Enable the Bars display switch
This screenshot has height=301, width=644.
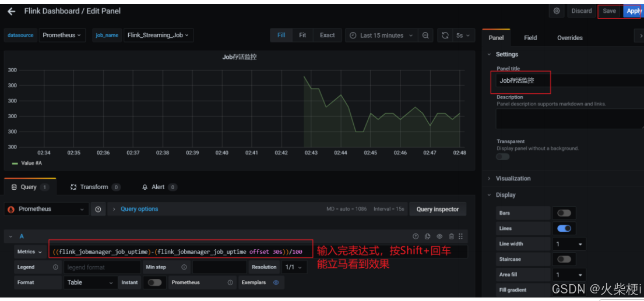click(x=564, y=213)
